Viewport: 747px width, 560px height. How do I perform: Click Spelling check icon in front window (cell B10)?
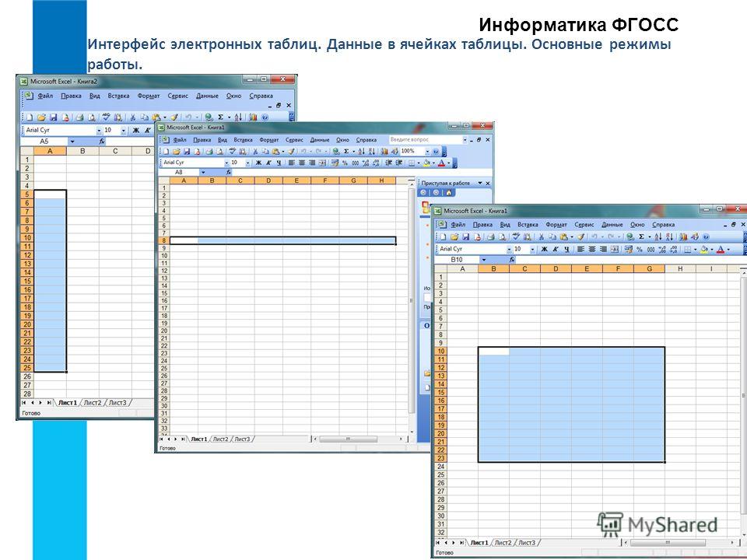pos(515,236)
